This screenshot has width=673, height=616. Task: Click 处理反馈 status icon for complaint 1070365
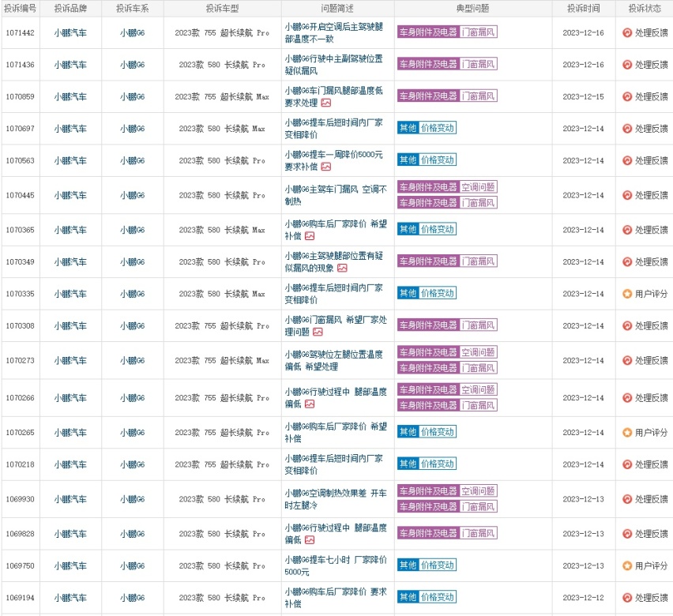coord(627,230)
